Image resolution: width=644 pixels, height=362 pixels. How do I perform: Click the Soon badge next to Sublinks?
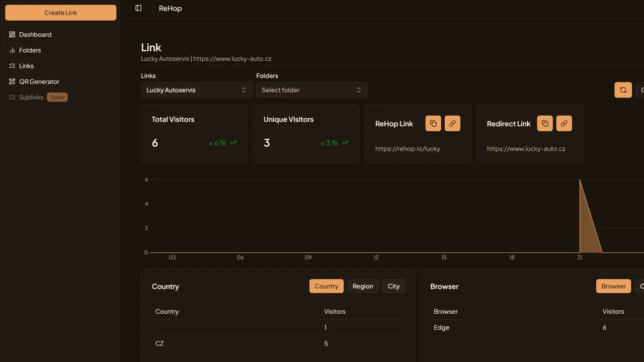[x=57, y=97]
